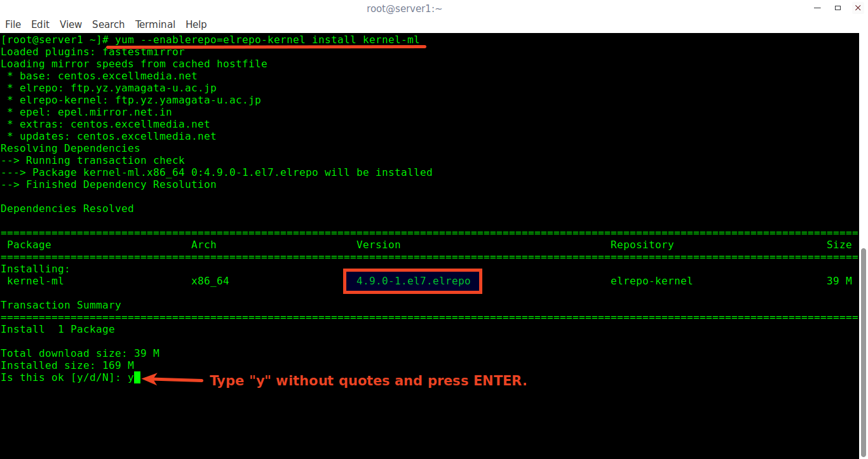
Task: Click the 'elrepo: ftp.yz.yamagata-u.ac.jp' line
Action: (x=112, y=88)
